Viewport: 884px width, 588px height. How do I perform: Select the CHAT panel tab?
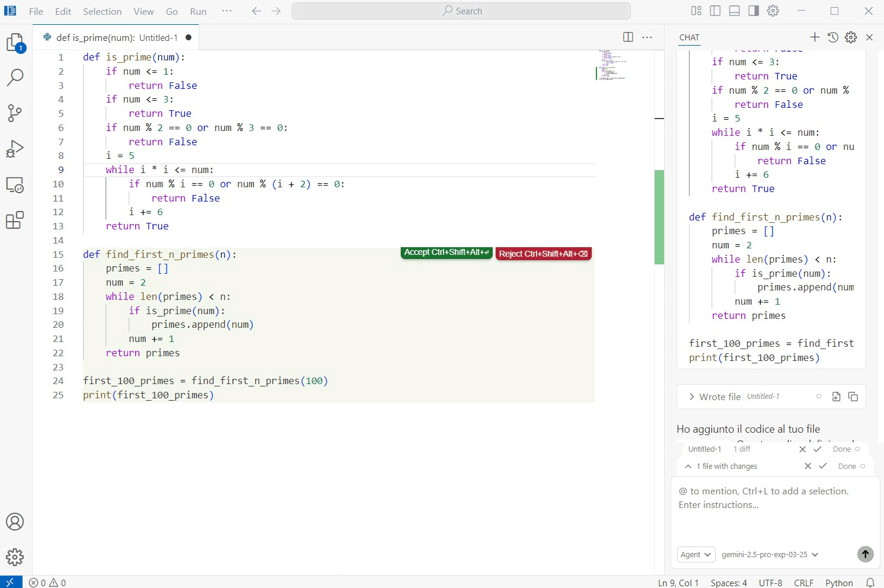pos(689,37)
